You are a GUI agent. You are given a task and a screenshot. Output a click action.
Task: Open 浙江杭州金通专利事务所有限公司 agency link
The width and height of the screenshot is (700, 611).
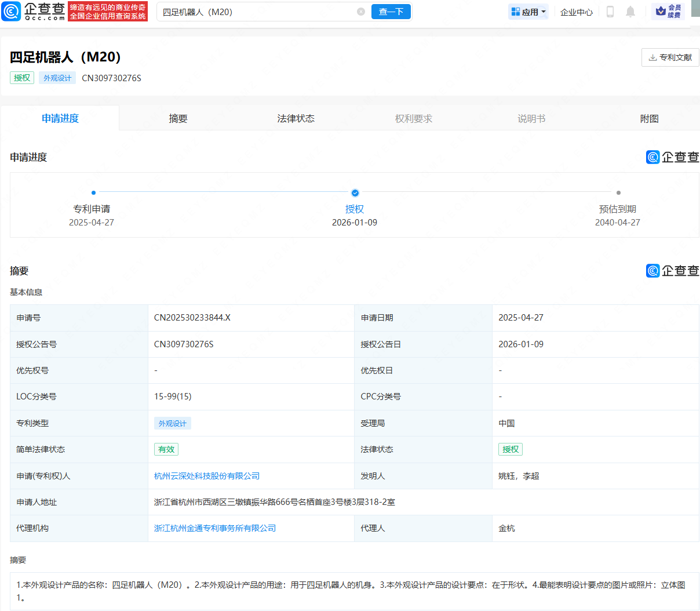[x=214, y=528]
